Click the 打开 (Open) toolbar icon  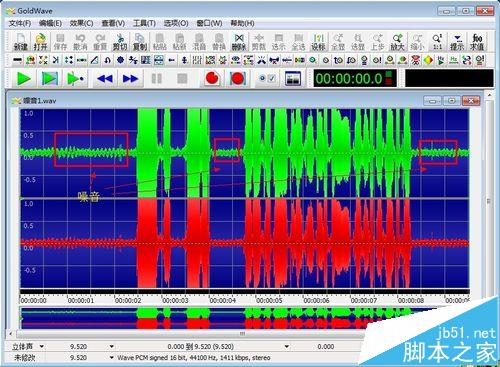coord(40,42)
